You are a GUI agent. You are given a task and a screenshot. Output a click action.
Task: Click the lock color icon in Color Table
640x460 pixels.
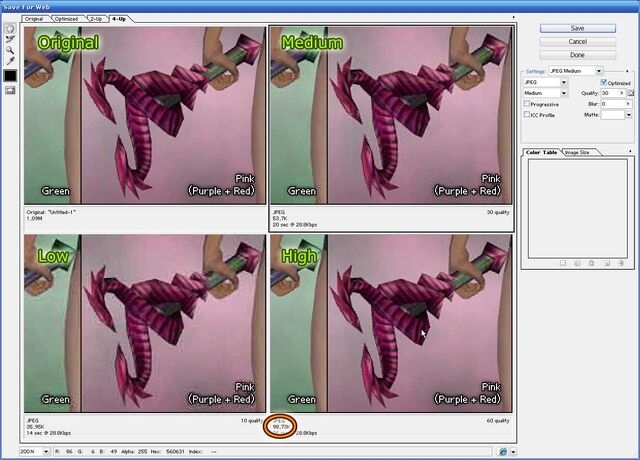(x=591, y=263)
